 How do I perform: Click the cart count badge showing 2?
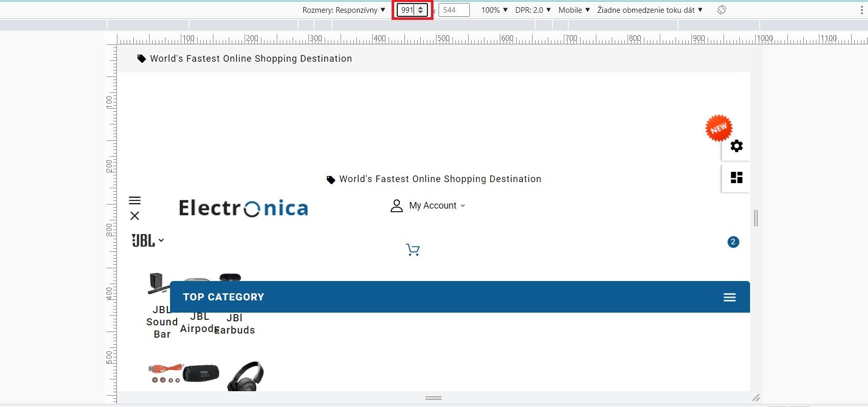[733, 242]
